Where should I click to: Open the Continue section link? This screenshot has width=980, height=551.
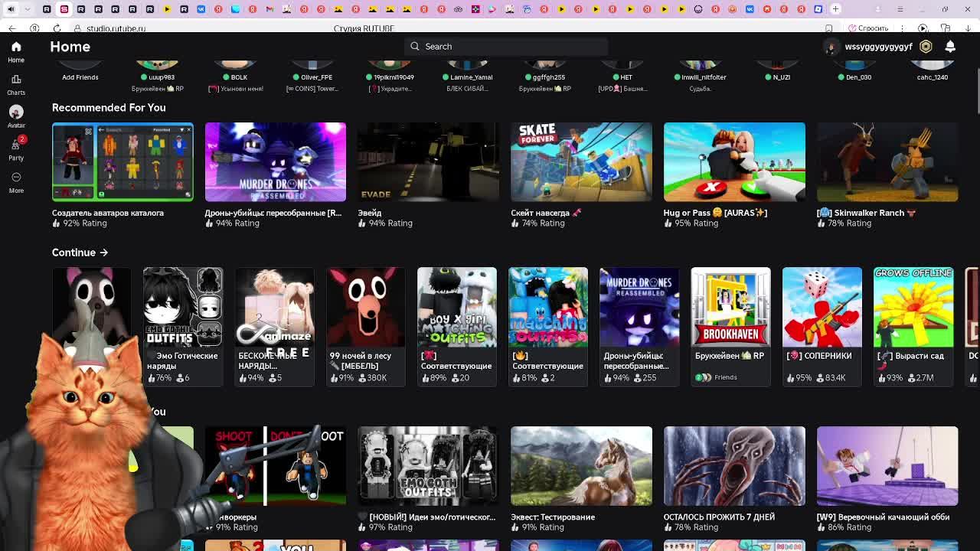pyautogui.click(x=80, y=253)
